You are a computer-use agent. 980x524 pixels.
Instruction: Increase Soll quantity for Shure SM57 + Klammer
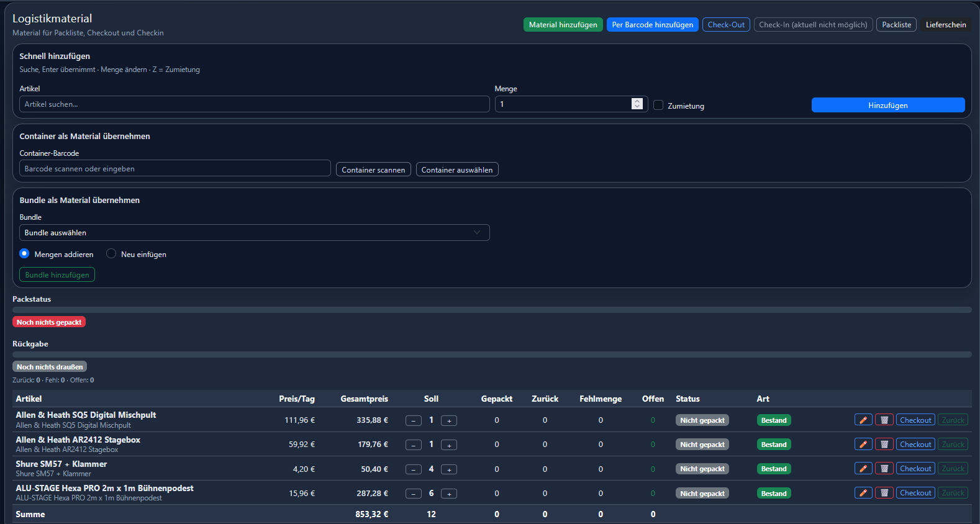coord(449,469)
